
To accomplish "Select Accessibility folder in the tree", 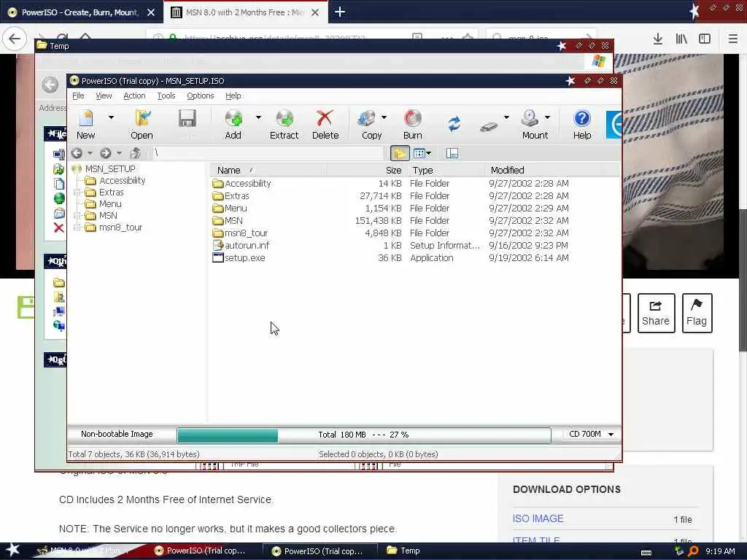I will (x=122, y=181).
